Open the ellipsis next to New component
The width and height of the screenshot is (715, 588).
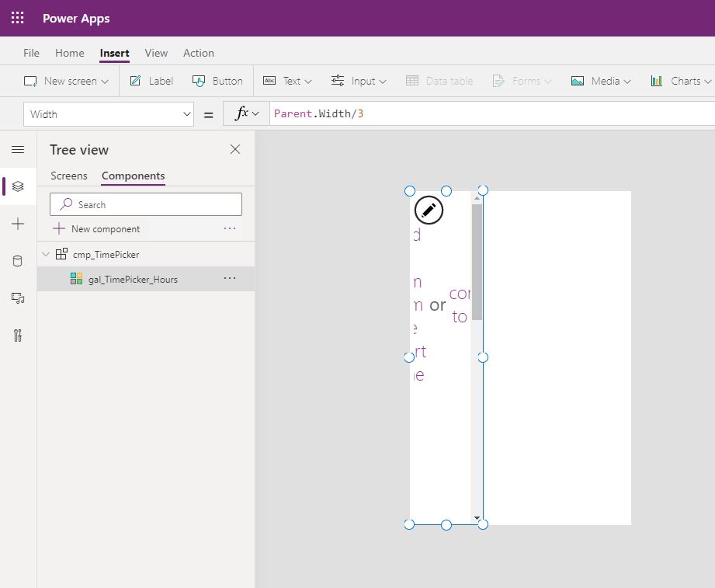tap(230, 228)
